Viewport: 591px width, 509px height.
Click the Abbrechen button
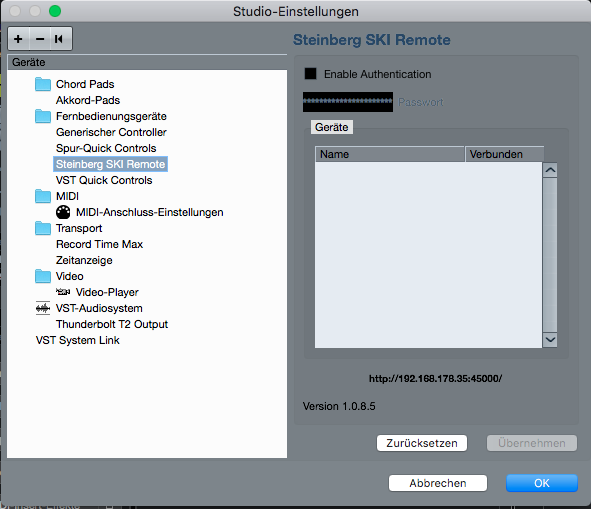click(x=438, y=483)
